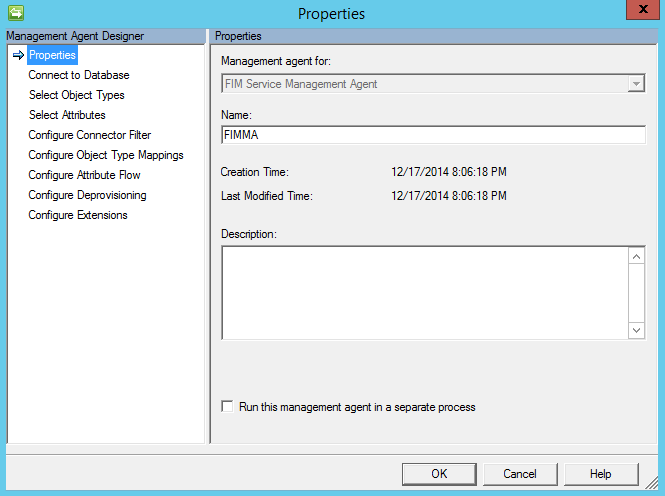Confirm with the OK button

pyautogui.click(x=439, y=474)
